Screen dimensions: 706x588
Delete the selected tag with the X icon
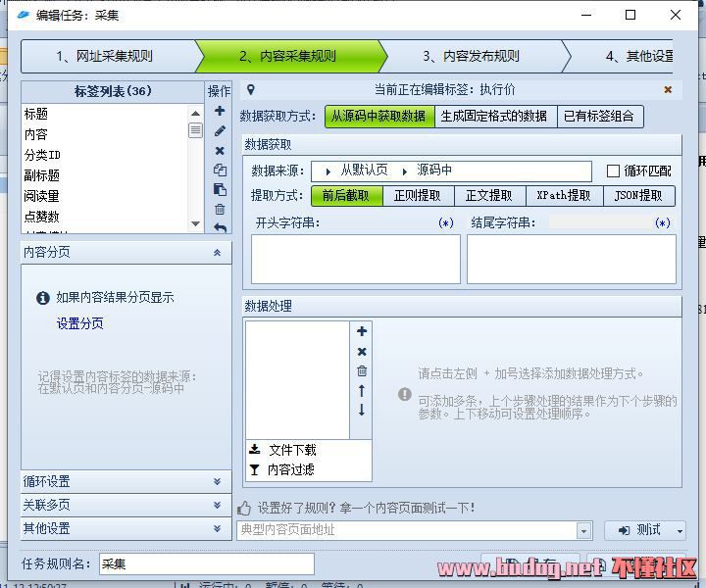pos(220,151)
